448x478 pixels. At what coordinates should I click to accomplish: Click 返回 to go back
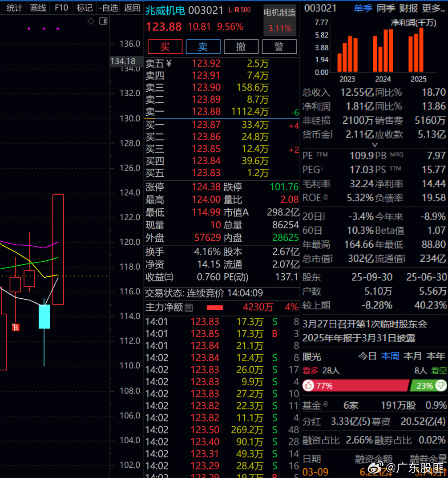[132, 8]
